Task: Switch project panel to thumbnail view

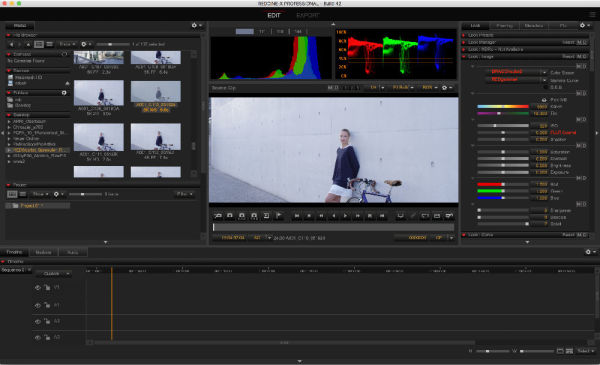Action: pos(12,194)
